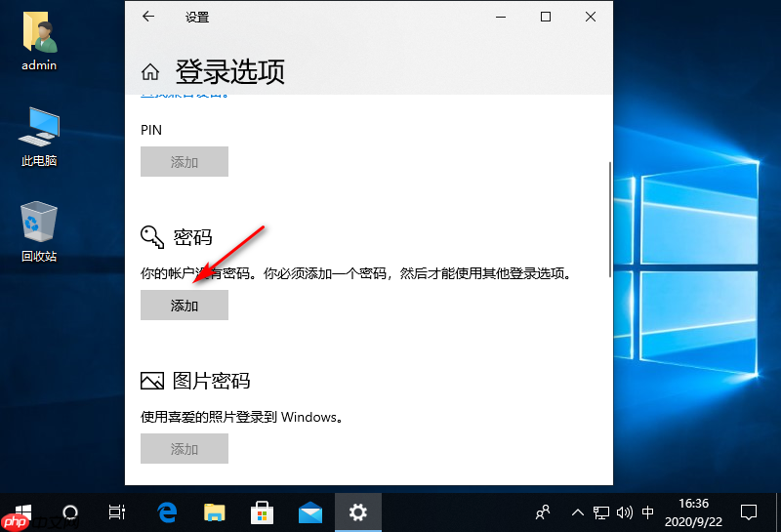Screen dimensions: 781x532
Task: Open network status tray icon
Action: pos(600,512)
